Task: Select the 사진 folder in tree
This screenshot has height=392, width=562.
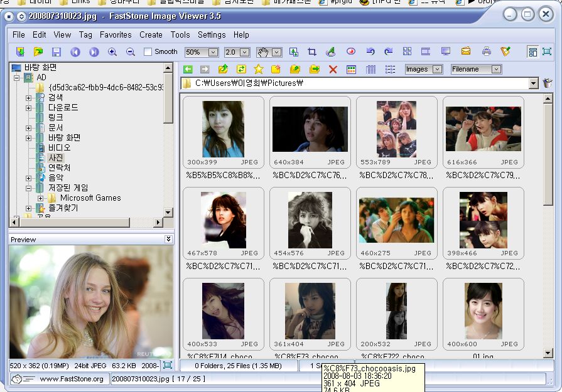Action: [x=55, y=157]
